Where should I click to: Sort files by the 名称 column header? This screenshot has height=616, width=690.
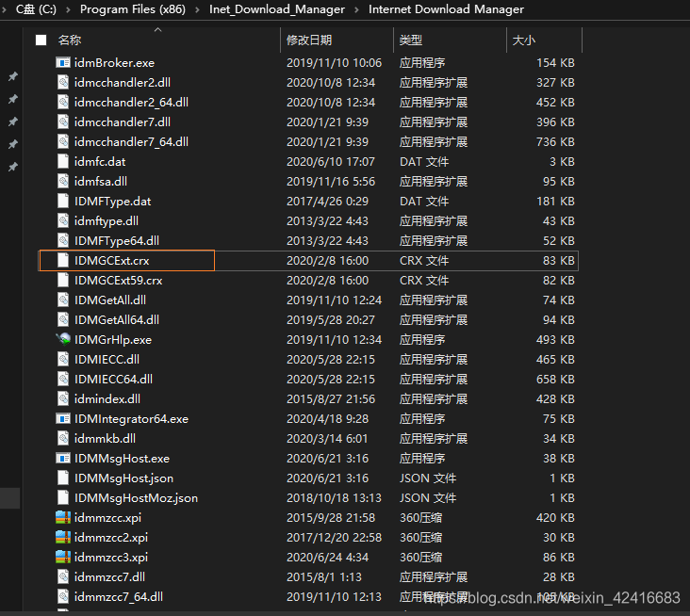click(70, 41)
